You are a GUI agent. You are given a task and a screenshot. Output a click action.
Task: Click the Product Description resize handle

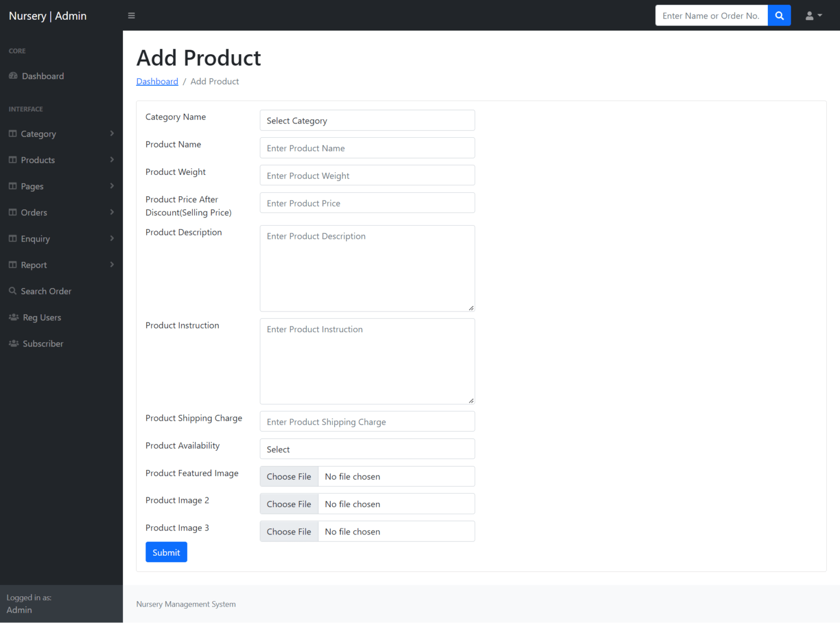click(471, 308)
